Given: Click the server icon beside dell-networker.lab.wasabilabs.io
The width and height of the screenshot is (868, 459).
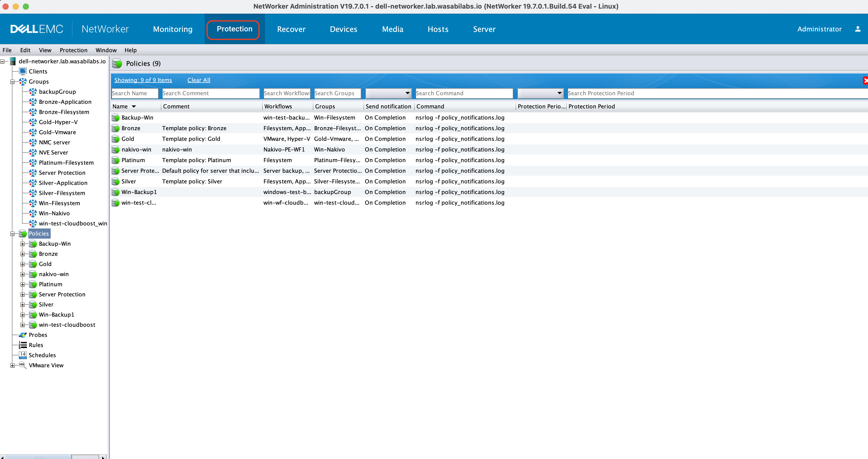Looking at the screenshot, I should pos(13,61).
